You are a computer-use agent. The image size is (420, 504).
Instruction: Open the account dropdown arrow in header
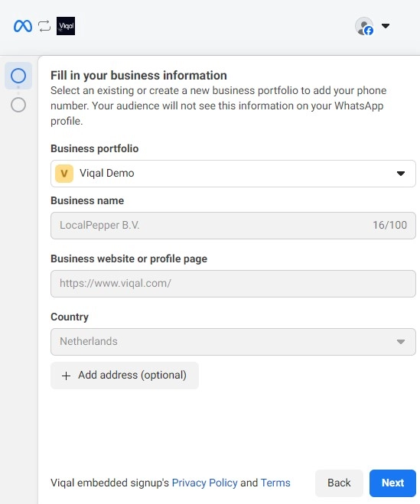pyautogui.click(x=386, y=26)
